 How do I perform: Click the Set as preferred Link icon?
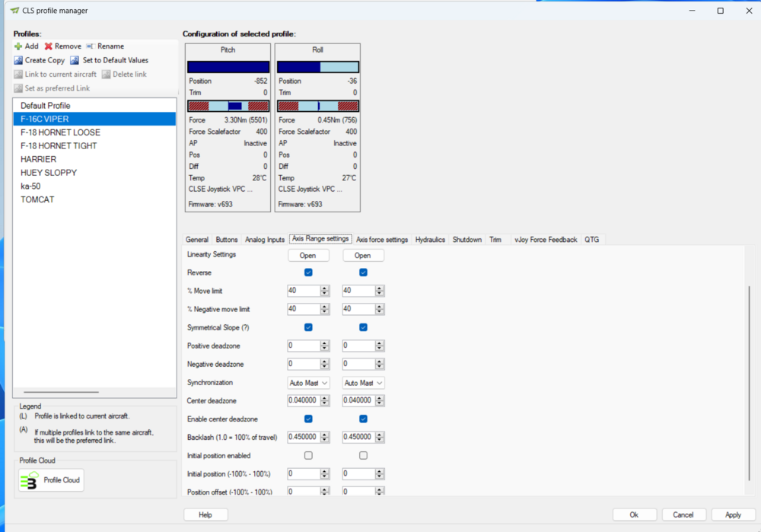18,88
